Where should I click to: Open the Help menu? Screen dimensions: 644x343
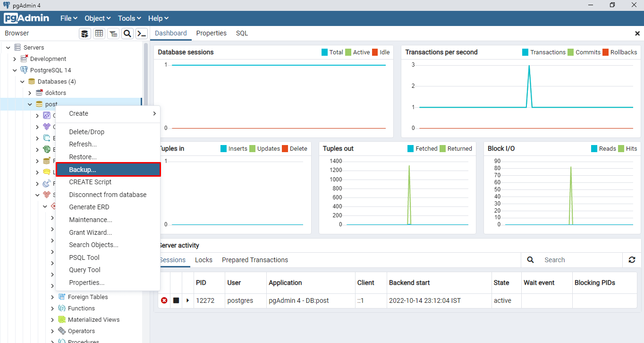(x=158, y=18)
